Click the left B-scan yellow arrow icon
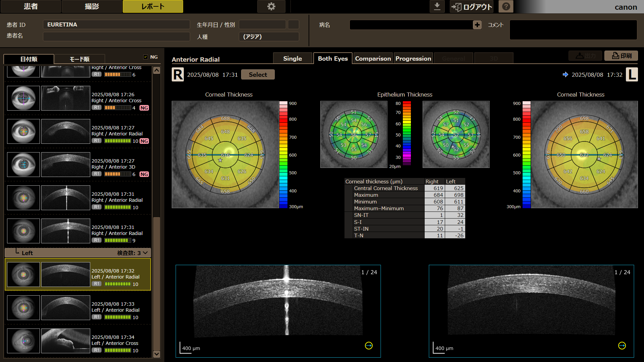The height and width of the screenshot is (362, 644). coord(369,346)
